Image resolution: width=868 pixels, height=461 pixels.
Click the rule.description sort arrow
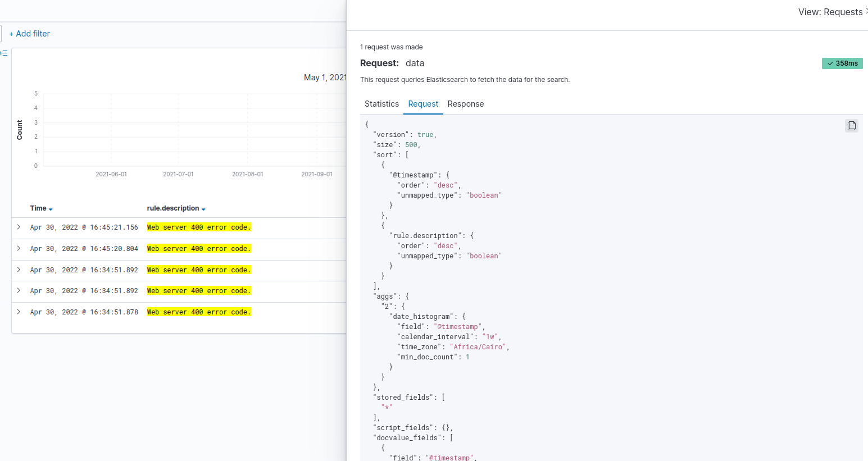pos(203,209)
